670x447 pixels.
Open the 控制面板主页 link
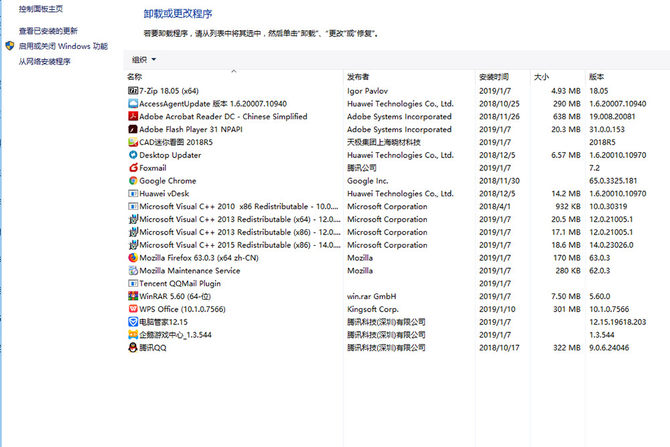41,9
